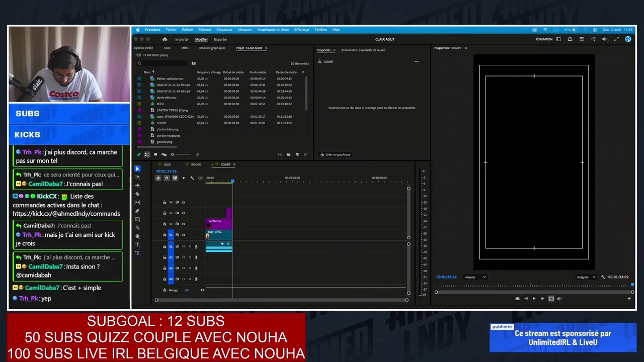Toggle insert sequences as nests option
644x362 pixels.
[158, 178]
